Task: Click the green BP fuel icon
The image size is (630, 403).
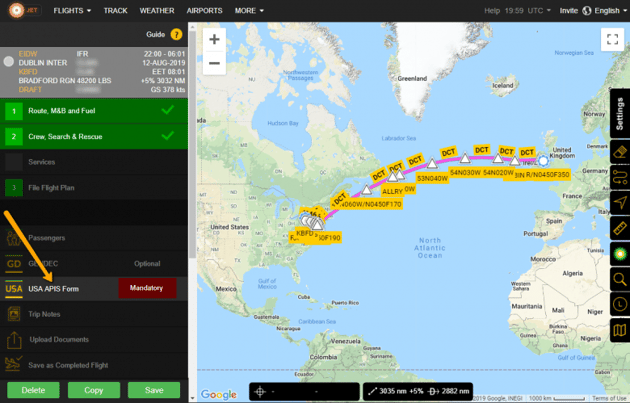Action: click(620, 254)
